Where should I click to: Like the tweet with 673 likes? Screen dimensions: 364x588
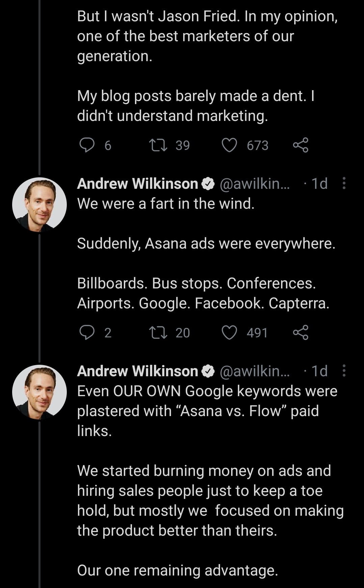click(x=229, y=145)
